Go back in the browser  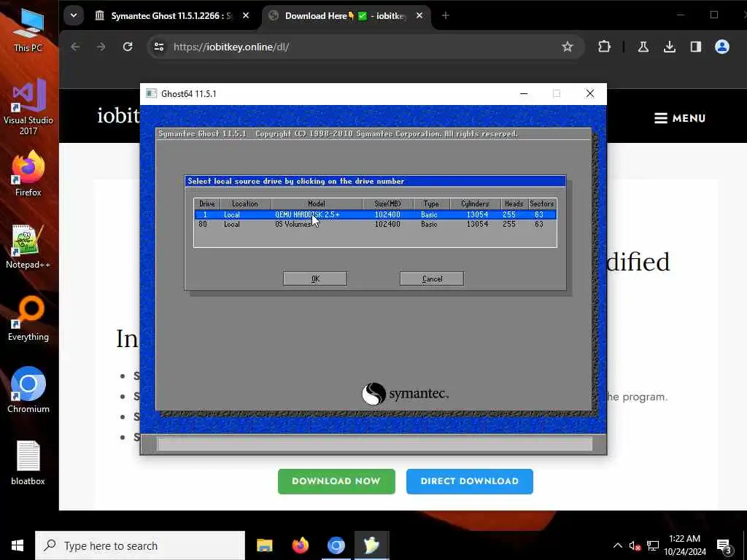[x=75, y=47]
